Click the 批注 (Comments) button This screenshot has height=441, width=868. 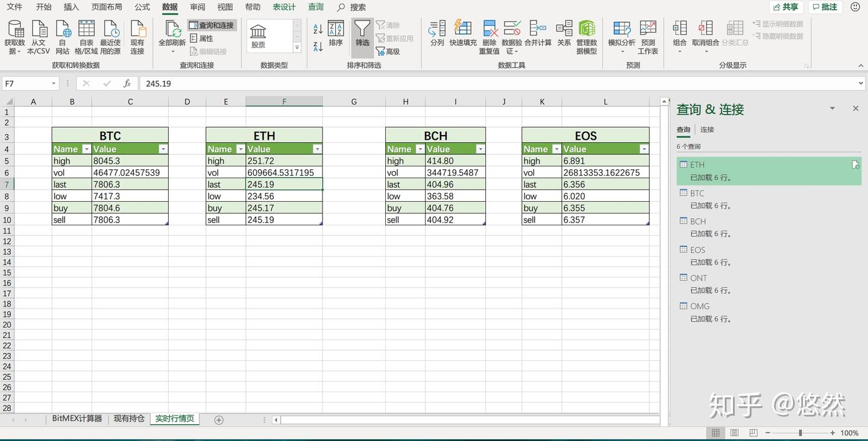point(825,7)
